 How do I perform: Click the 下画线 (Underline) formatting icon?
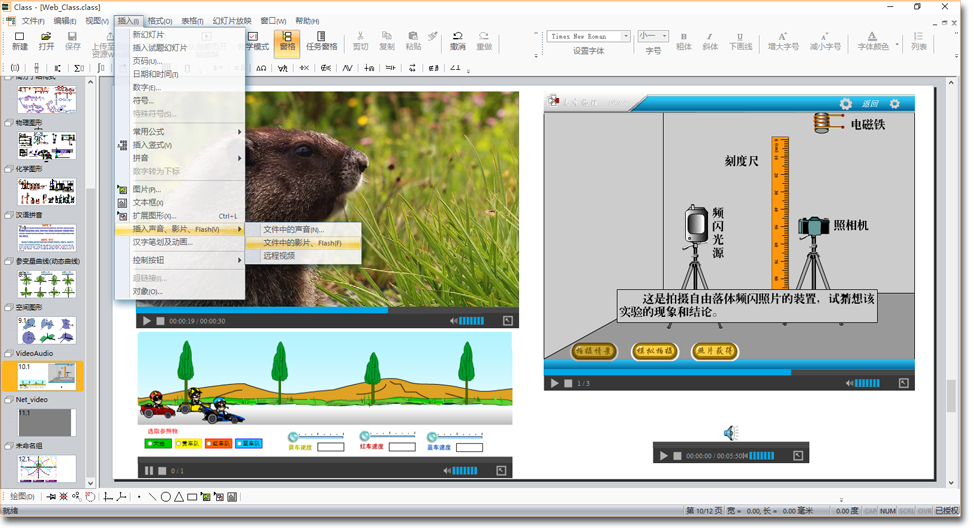point(740,40)
